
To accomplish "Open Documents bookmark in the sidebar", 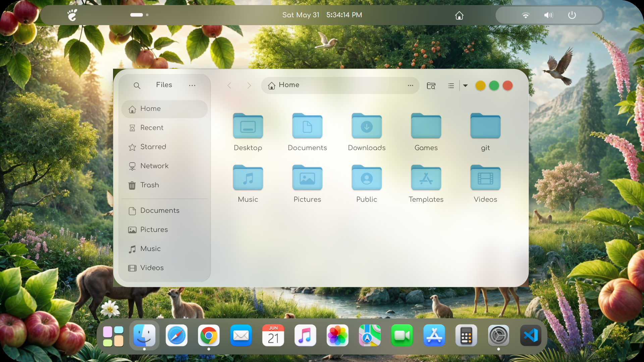I will [164, 211].
